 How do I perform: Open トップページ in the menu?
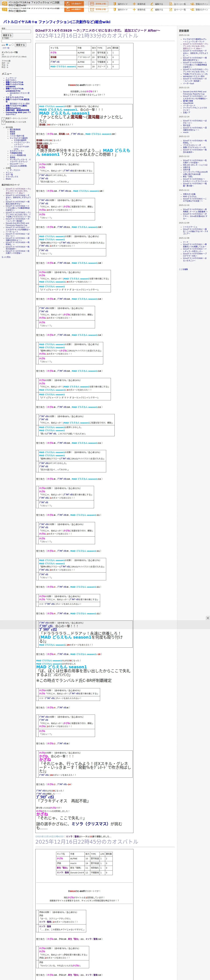(x=11, y=78)
